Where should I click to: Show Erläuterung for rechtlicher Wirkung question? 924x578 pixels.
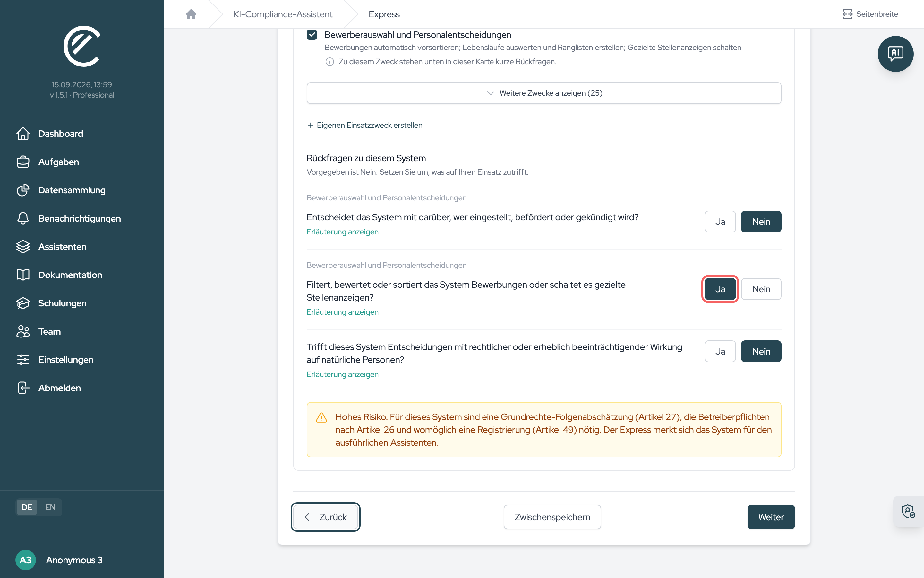pyautogui.click(x=343, y=374)
